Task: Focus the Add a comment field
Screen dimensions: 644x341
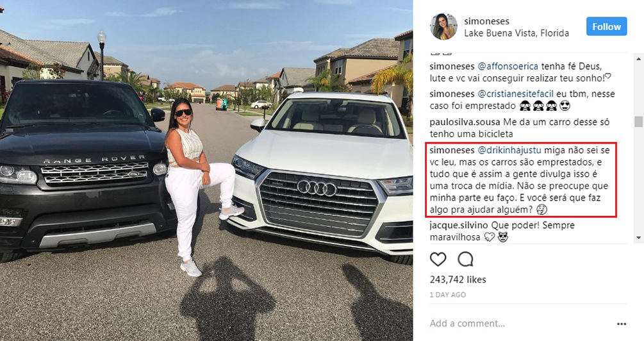Action: pyautogui.click(x=520, y=324)
